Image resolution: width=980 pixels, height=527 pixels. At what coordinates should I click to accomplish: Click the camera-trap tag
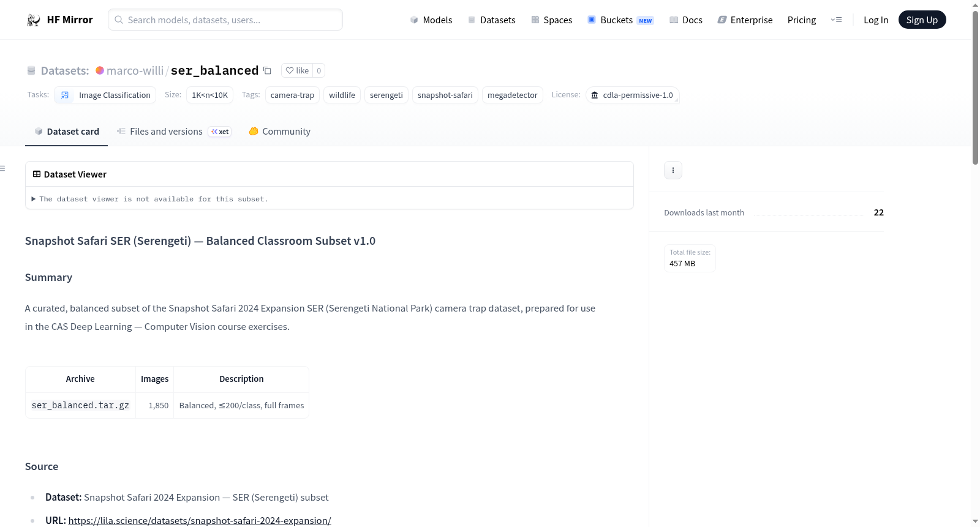click(x=292, y=95)
